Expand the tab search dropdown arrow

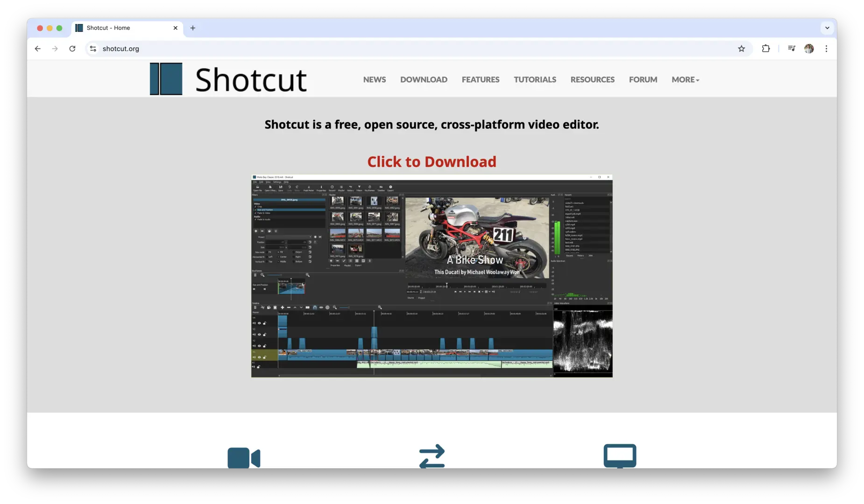pyautogui.click(x=827, y=28)
